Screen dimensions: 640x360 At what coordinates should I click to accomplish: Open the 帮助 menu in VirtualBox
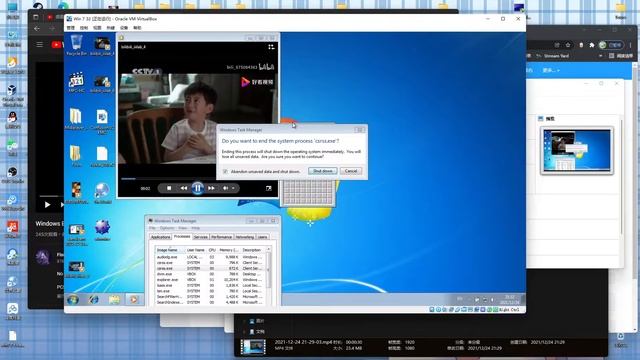point(137,28)
